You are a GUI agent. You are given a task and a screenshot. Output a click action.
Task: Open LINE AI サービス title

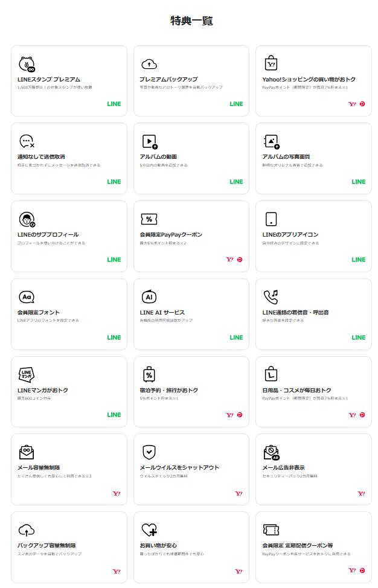tap(162, 312)
